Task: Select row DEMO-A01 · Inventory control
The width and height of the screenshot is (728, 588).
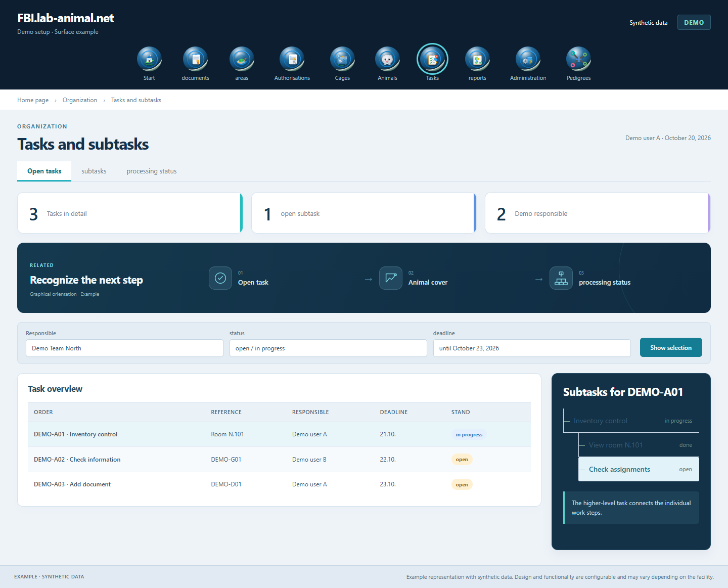Action: click(279, 434)
